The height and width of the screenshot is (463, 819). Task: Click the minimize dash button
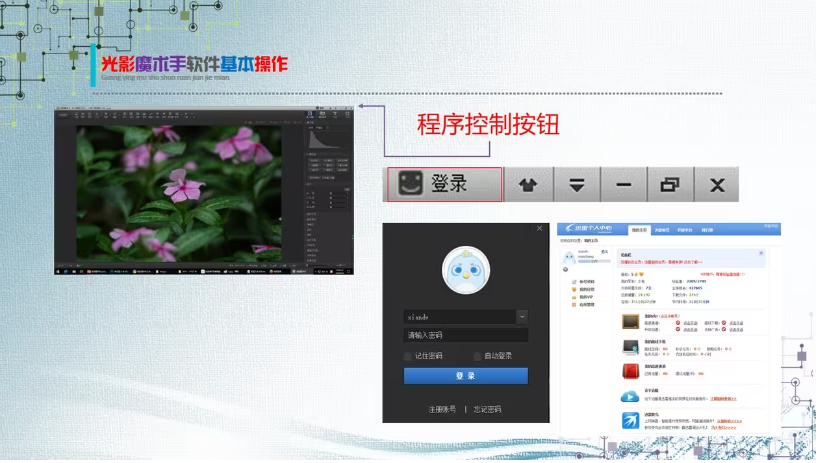(x=623, y=185)
